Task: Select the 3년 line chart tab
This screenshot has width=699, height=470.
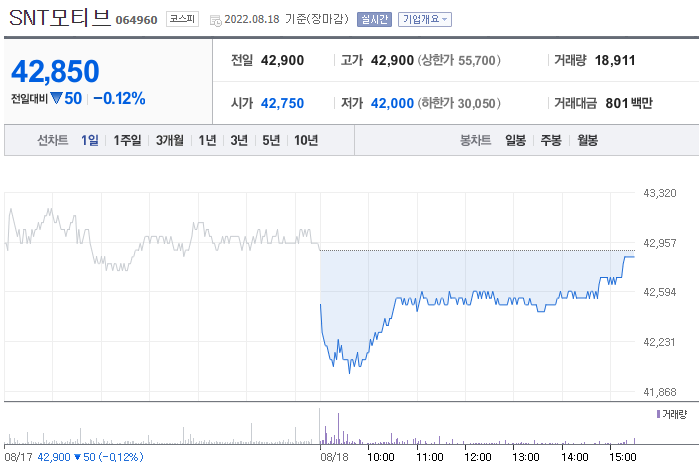Action: pos(239,140)
